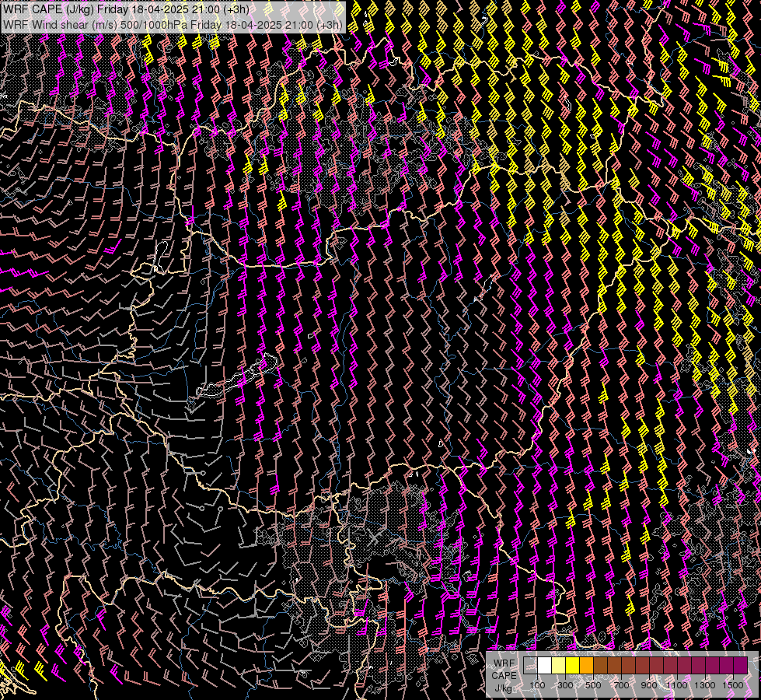Click the WRF Wind shear title line
This screenshot has height=700, width=761.
coord(173,24)
